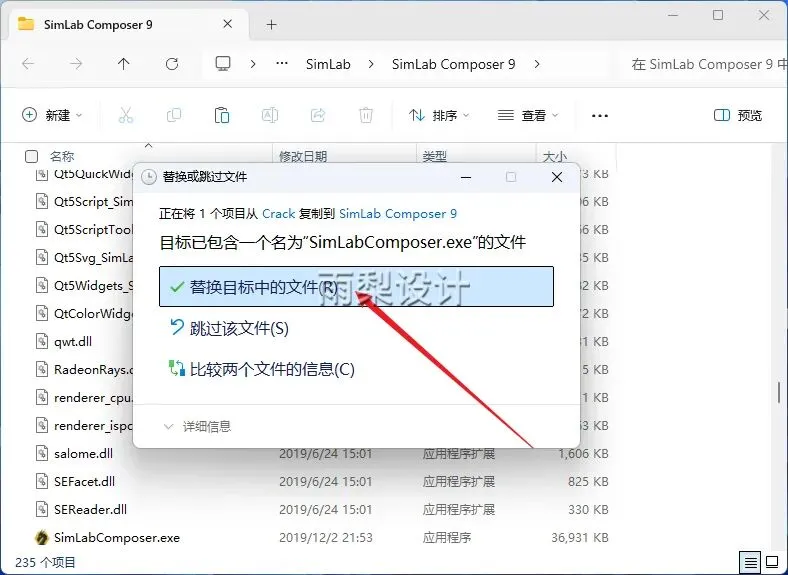Click the SEFacet.dll file icon

tap(41, 482)
